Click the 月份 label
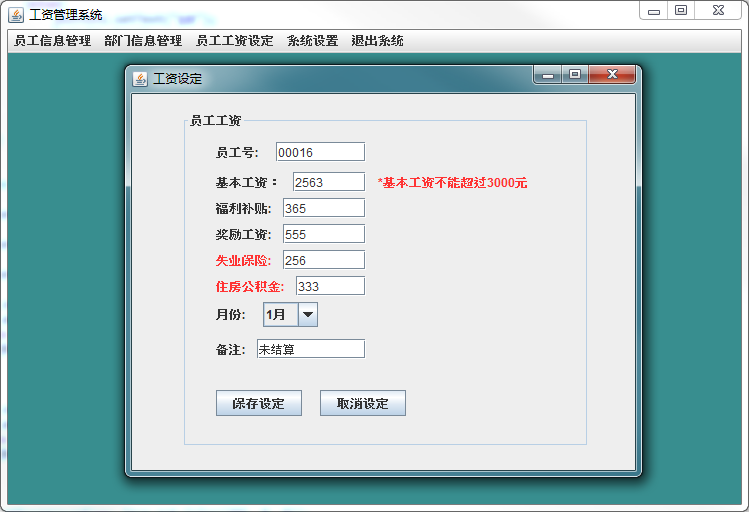The image size is (749, 512). pos(231,315)
